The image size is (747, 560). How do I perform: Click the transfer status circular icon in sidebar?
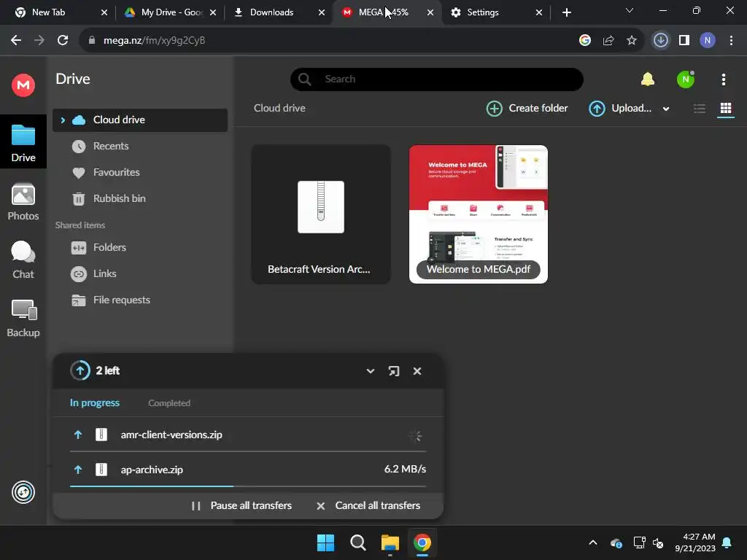click(x=23, y=492)
